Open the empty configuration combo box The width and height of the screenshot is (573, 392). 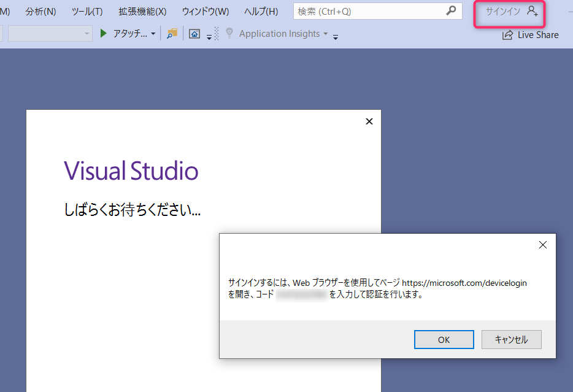tap(50, 34)
